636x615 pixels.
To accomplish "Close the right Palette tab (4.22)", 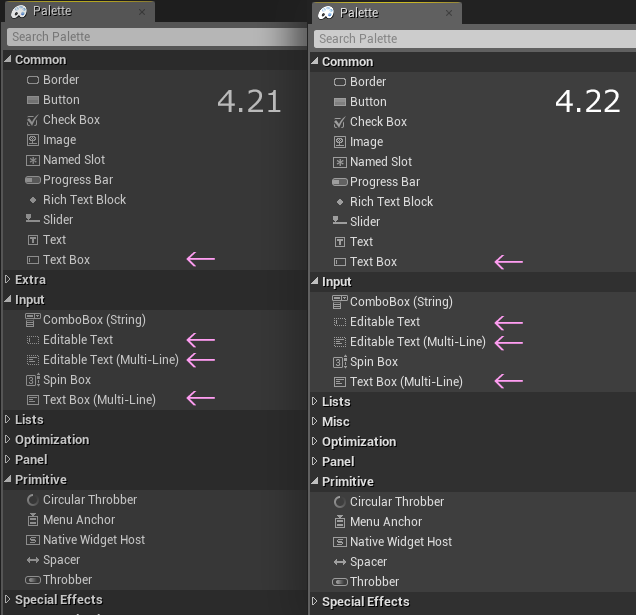I will [x=449, y=13].
